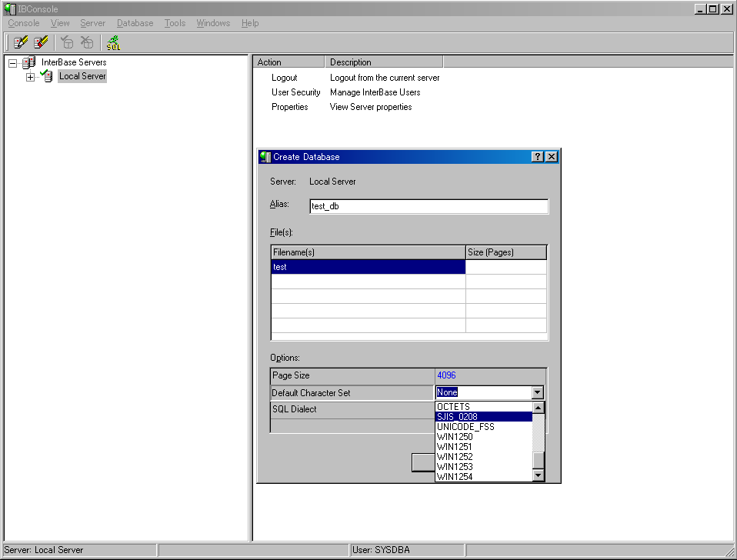Expand the Local Server tree node
This screenshot has height=560, width=737.
coord(31,76)
